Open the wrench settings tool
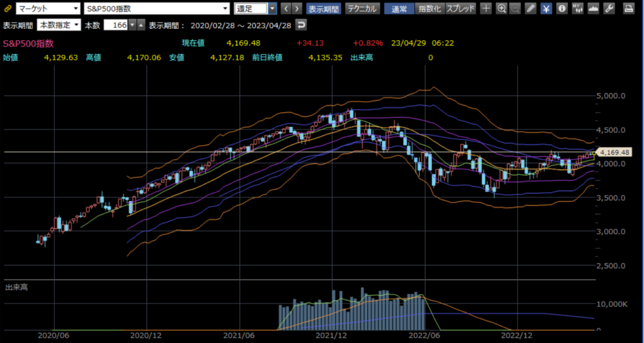Screen dimensions: 644x343 pyautogui.click(x=609, y=9)
